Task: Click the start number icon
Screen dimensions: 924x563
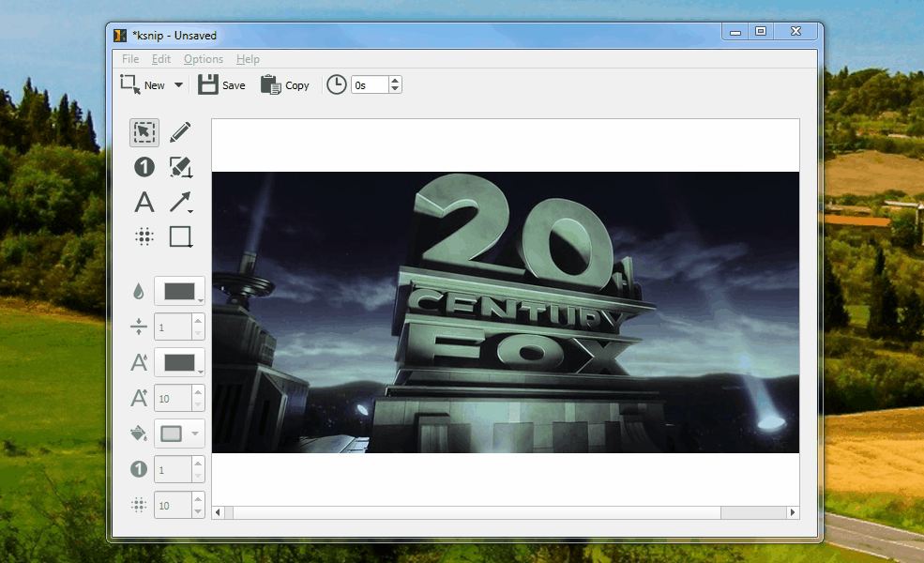Action: coord(139,469)
